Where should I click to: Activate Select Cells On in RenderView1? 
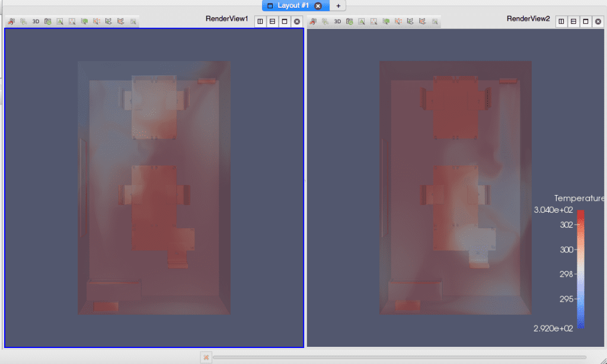click(60, 21)
